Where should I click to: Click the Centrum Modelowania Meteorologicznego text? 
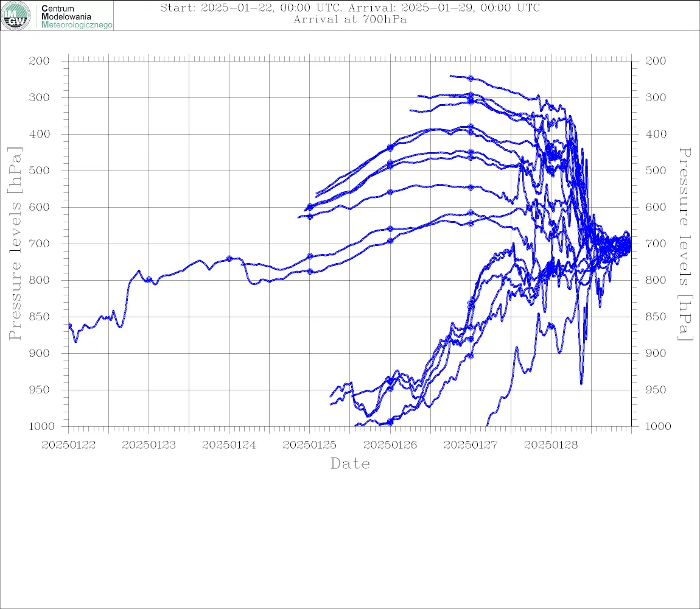coord(77,16)
